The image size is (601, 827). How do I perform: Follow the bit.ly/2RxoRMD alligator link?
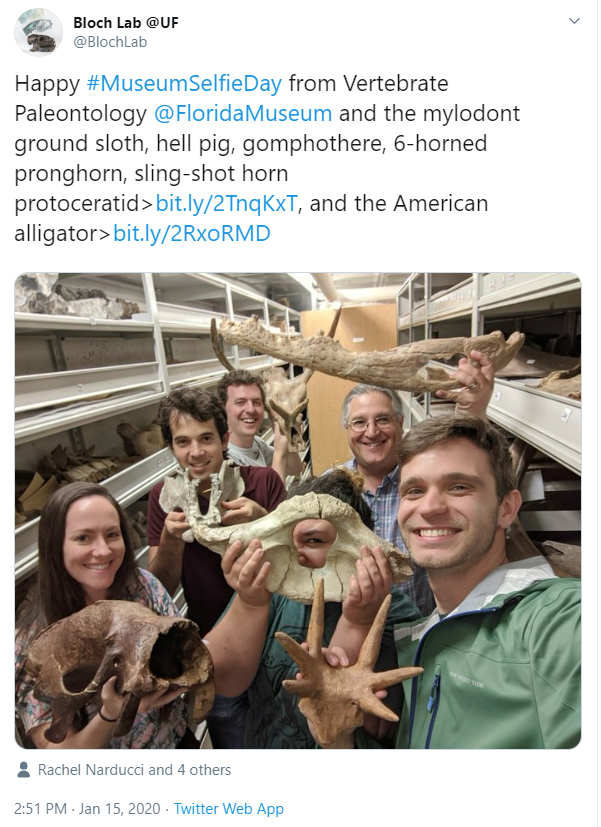point(192,234)
